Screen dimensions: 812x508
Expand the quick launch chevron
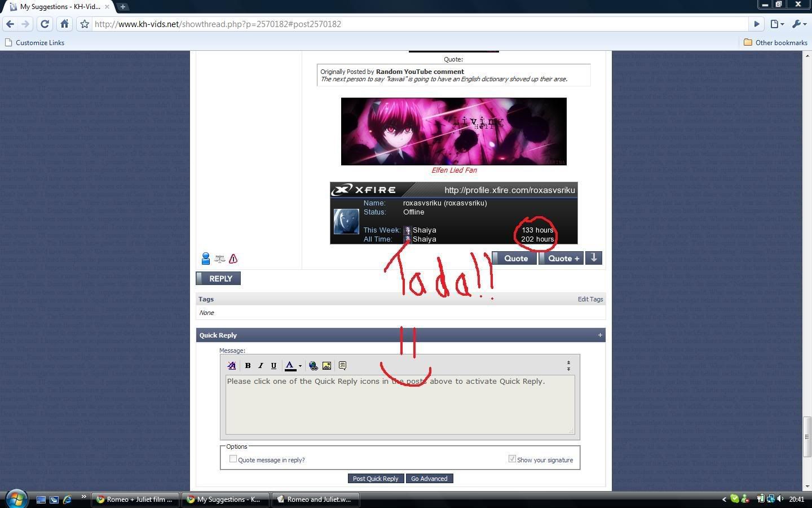(83, 497)
